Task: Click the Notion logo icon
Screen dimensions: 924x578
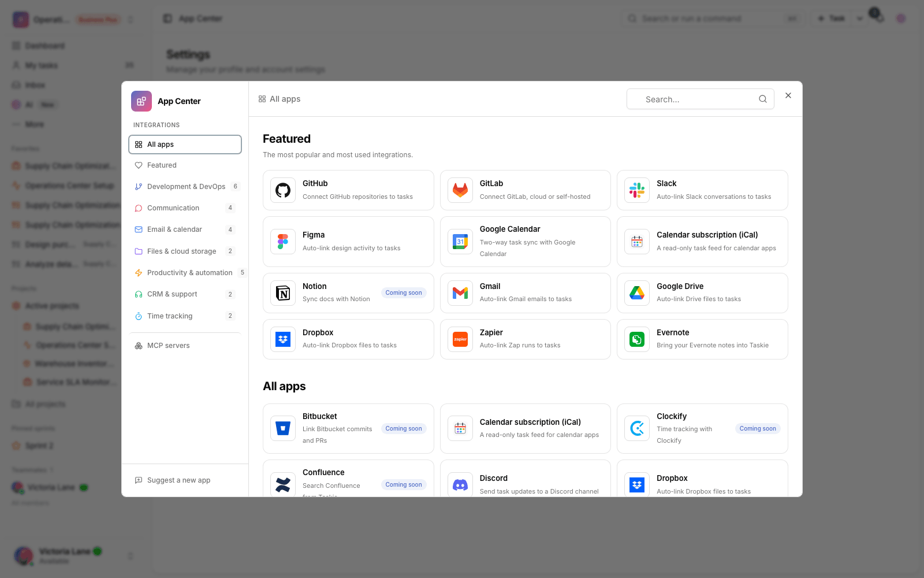Action: (x=283, y=293)
